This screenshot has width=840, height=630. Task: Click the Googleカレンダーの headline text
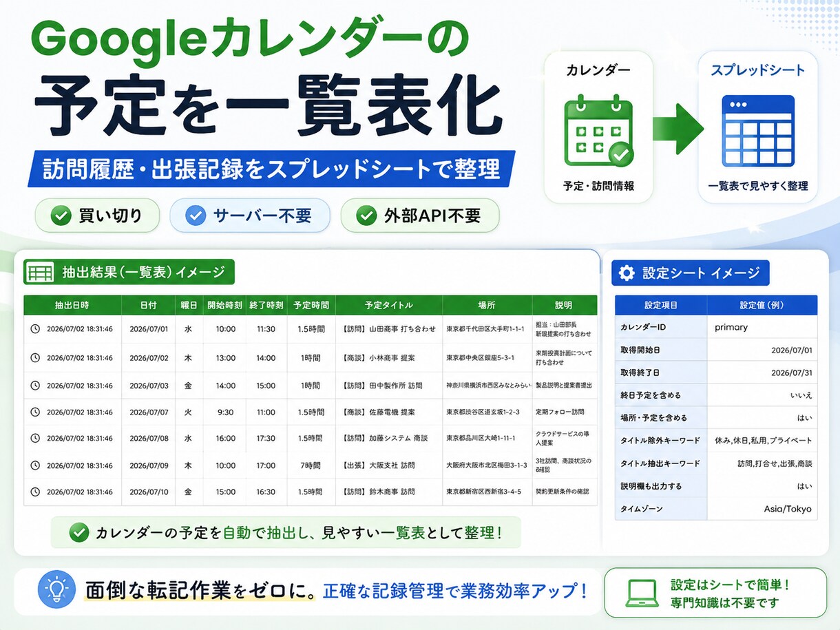click(x=251, y=39)
